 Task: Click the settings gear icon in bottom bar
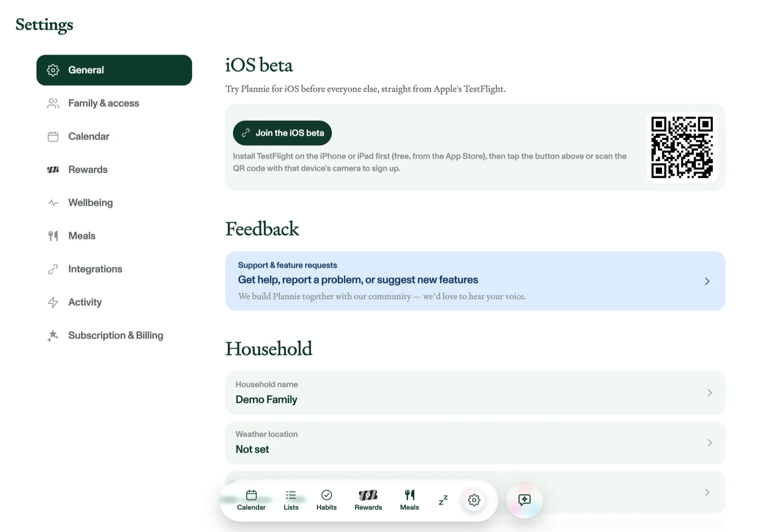coord(474,500)
